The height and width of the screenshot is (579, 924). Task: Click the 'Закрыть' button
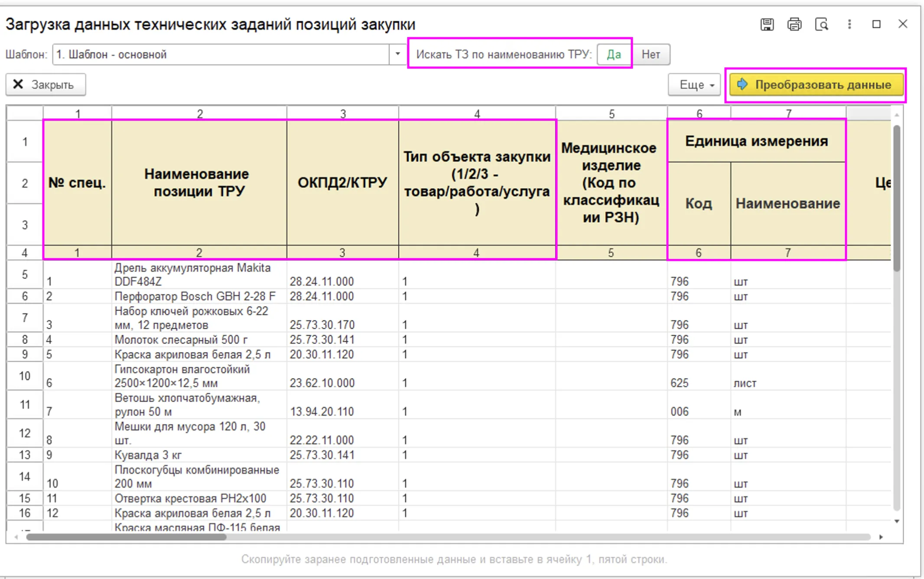coord(46,85)
